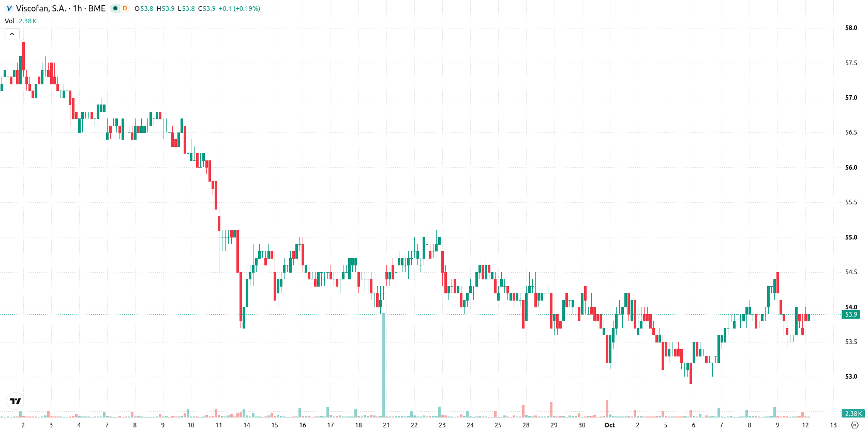Click the high value H53.9 in header
The image size is (868, 432).
pyautogui.click(x=166, y=9)
